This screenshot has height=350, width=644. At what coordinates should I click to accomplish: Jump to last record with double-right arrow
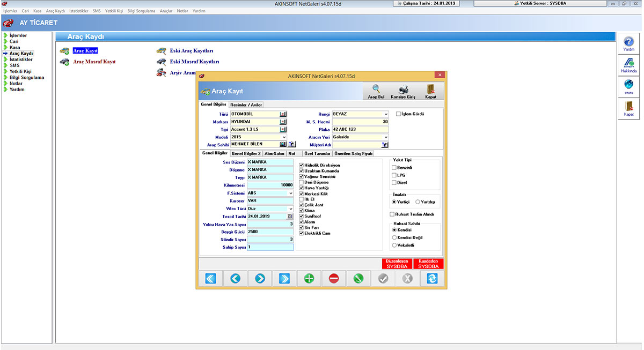284,278
